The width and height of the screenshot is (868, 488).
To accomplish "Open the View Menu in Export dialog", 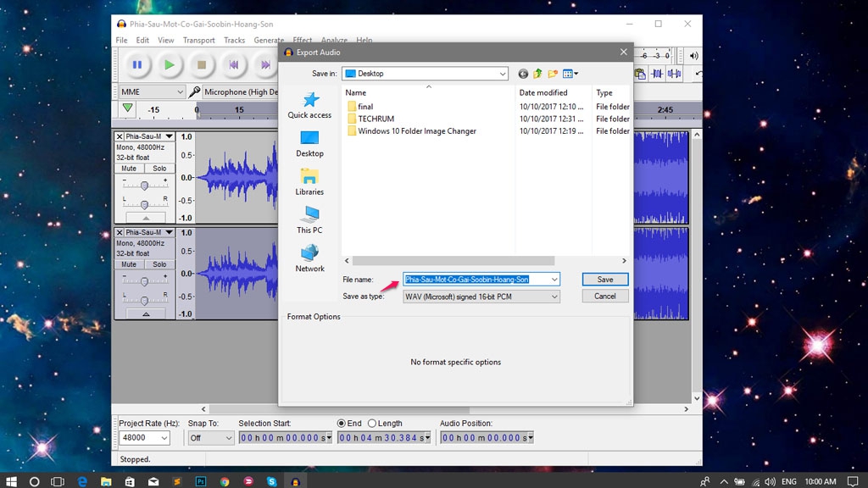I will pos(570,74).
